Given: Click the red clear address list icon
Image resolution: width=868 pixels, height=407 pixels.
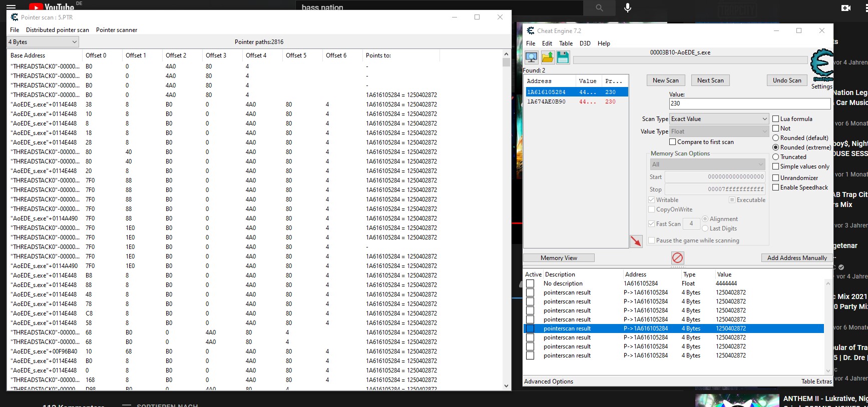Looking at the screenshot, I should coord(677,257).
